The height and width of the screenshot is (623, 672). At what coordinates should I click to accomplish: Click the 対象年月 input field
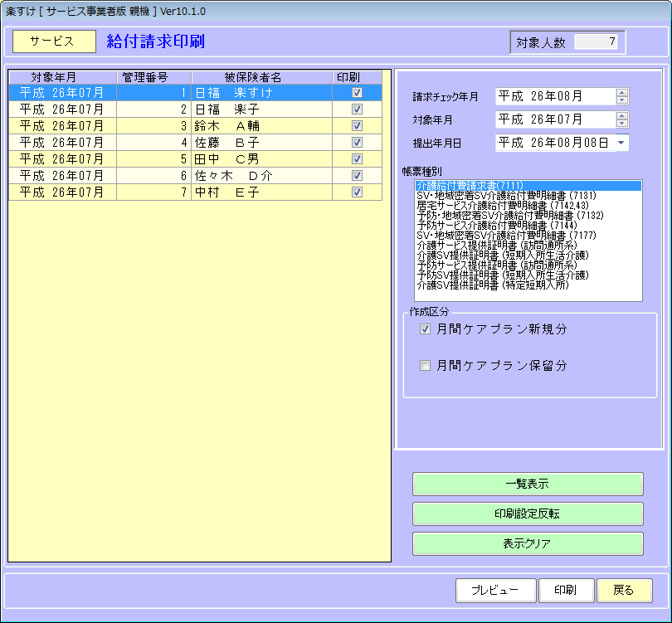[555, 119]
